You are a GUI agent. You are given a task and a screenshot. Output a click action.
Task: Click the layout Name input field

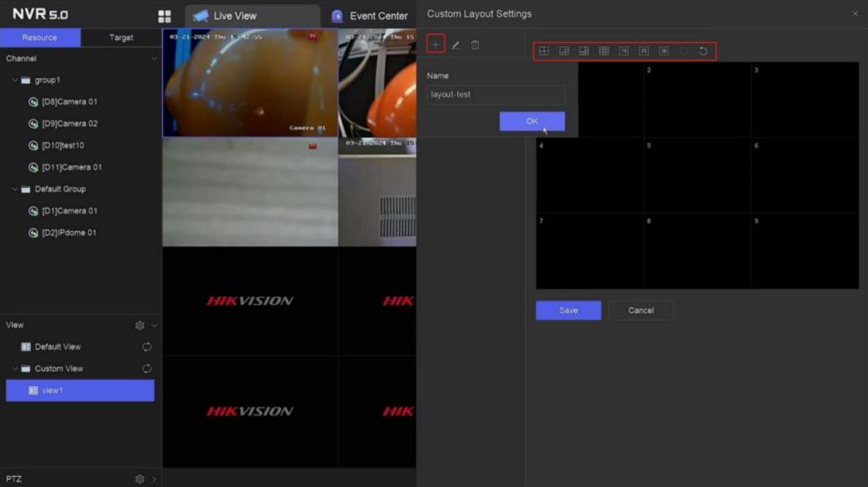495,94
